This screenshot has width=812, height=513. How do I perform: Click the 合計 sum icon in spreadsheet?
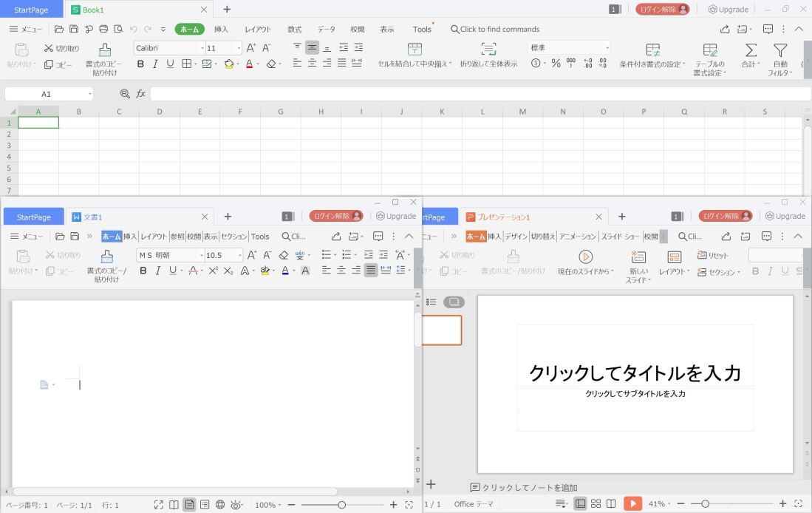[x=751, y=51]
